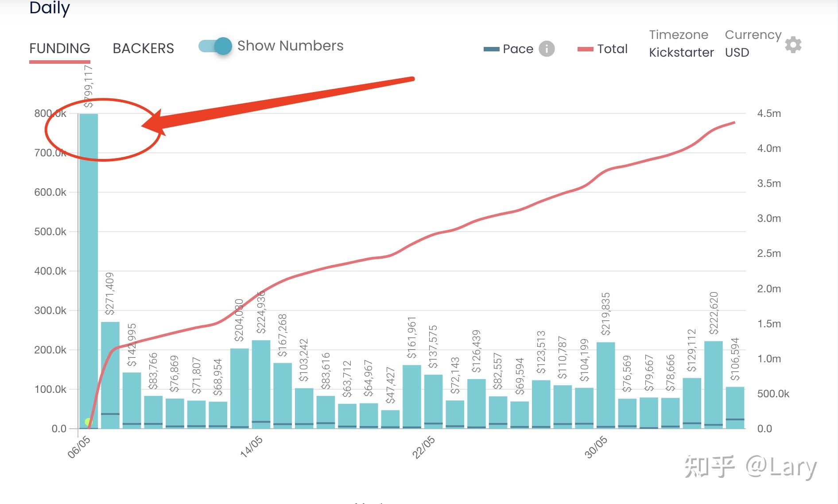Image resolution: width=838 pixels, height=504 pixels.
Task: Switch to the FUNDING tab
Action: 60,48
